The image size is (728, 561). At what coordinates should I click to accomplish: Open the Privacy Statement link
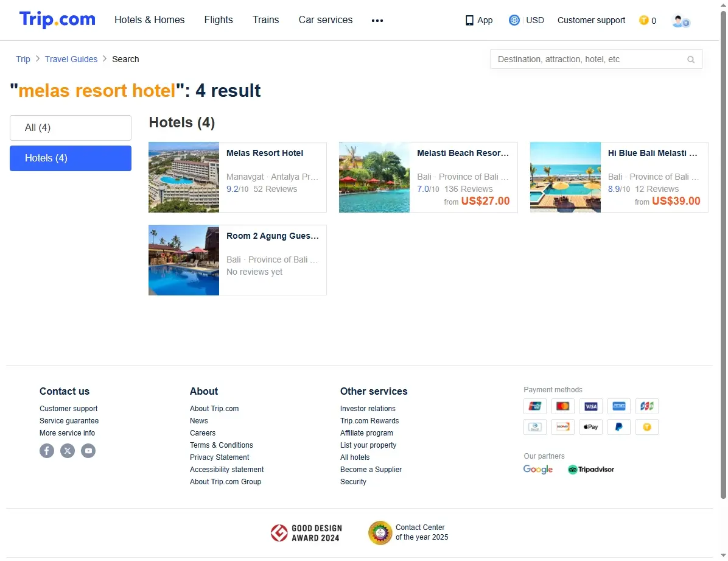pos(219,457)
